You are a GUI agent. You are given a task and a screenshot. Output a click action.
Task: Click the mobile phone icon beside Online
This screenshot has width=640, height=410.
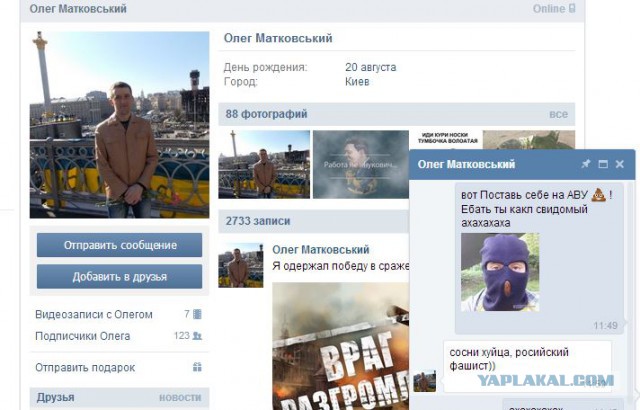[572, 8]
